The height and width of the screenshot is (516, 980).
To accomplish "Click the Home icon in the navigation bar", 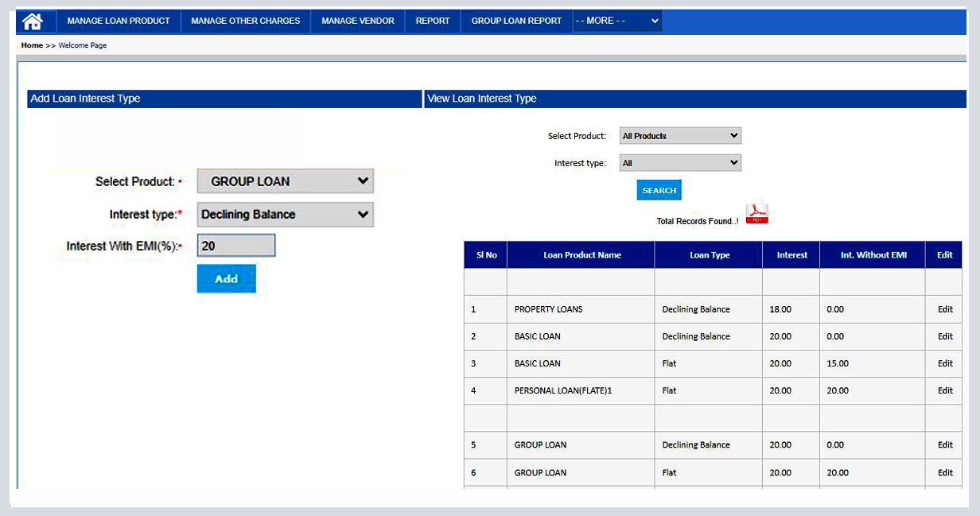I will click(x=33, y=21).
